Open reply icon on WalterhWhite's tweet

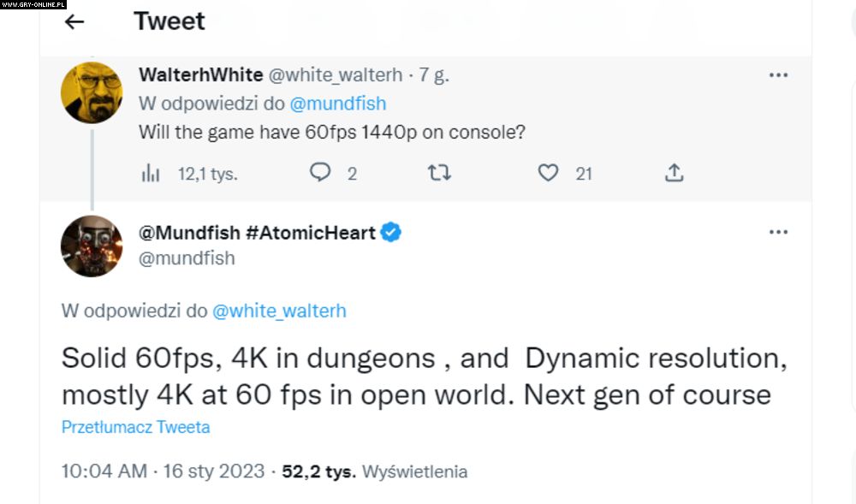321,173
